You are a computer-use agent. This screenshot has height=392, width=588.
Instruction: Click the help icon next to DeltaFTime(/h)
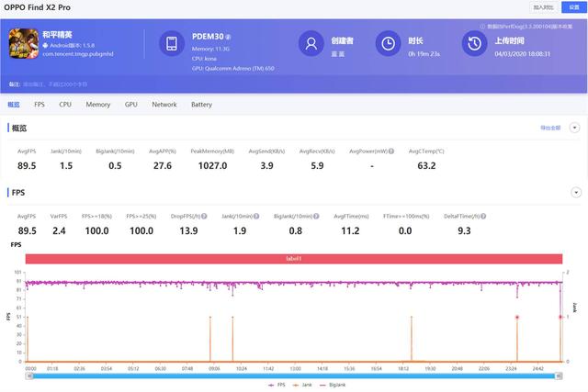coord(483,217)
